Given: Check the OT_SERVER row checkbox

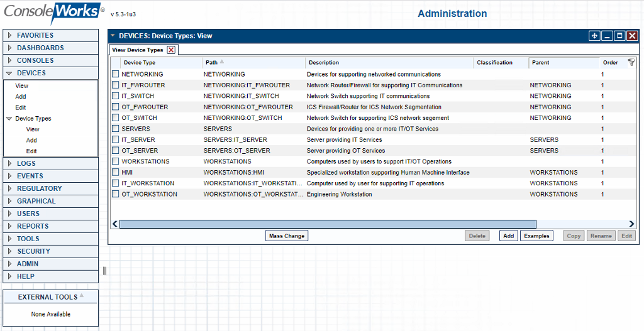Looking at the screenshot, I should (x=116, y=151).
